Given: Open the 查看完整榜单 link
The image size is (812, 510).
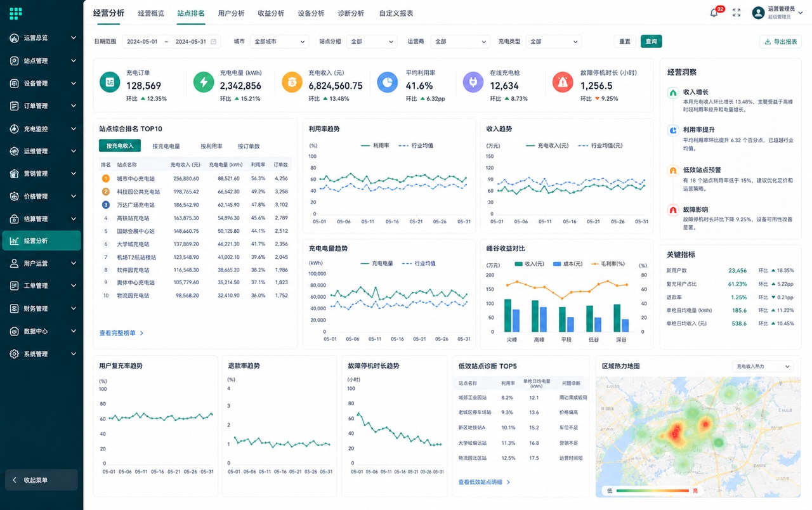Looking at the screenshot, I should 122,333.
